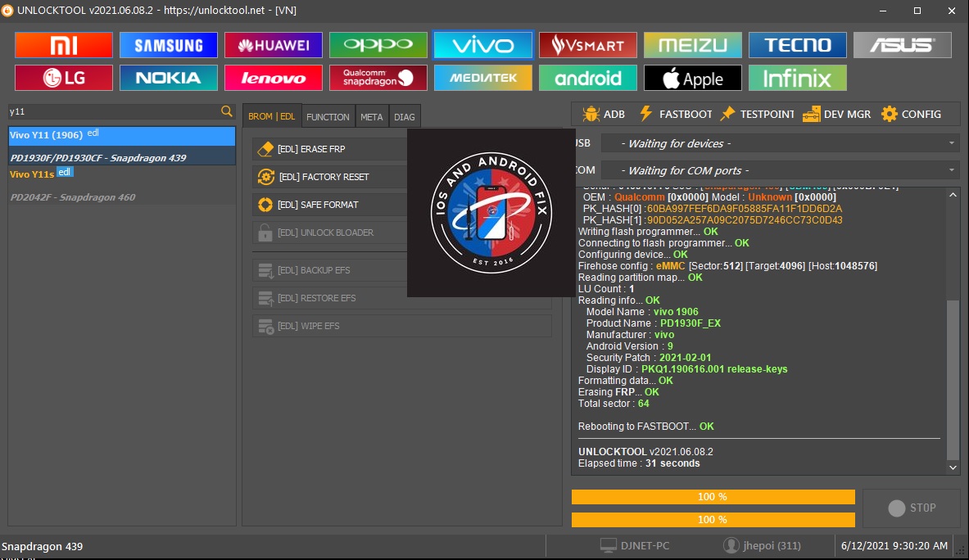Select Vivo Y11 (1906) in model list

[x=122, y=134]
